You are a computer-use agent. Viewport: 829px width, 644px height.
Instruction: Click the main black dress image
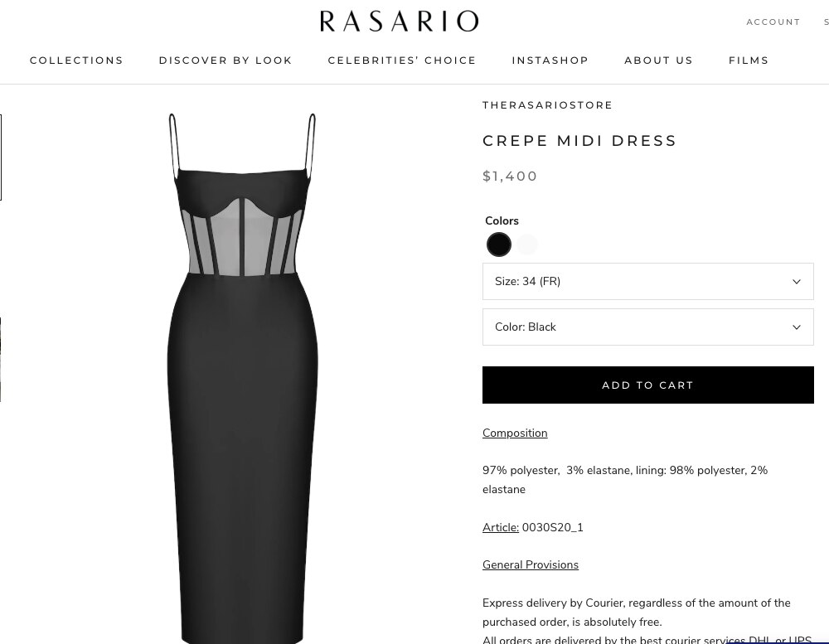(x=242, y=377)
